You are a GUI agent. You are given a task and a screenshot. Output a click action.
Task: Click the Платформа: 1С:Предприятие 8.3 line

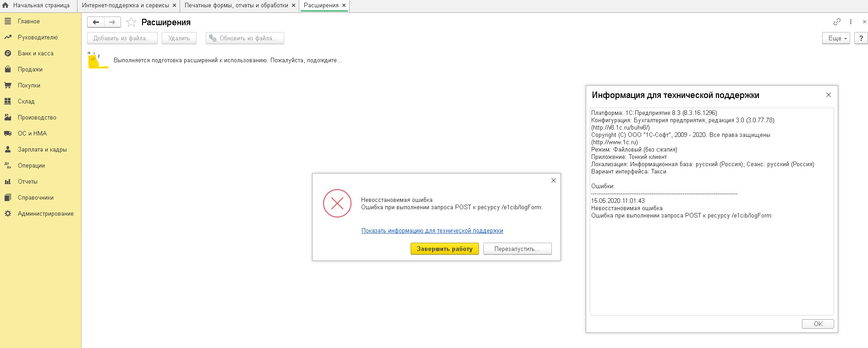click(654, 113)
